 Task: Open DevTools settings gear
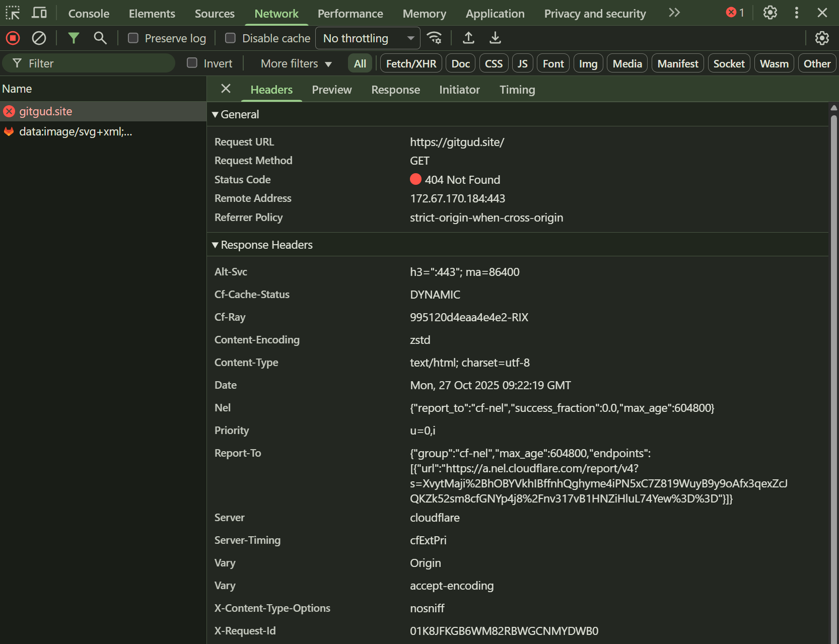770,13
